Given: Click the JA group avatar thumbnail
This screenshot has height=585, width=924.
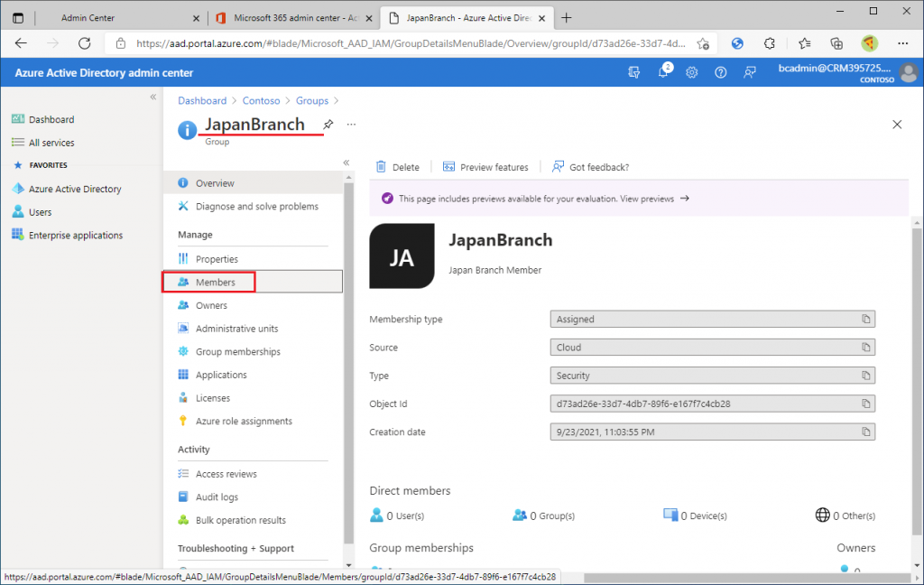Looking at the screenshot, I should click(x=402, y=256).
